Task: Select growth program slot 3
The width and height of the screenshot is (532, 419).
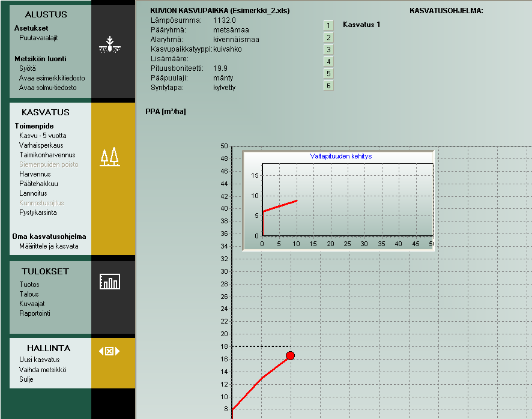Action: pos(328,50)
